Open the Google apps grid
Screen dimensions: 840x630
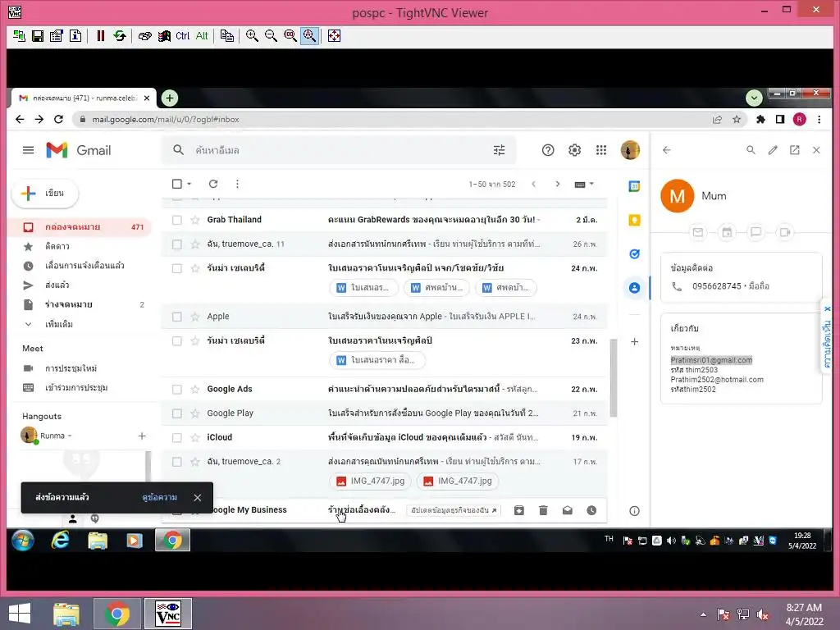click(x=601, y=150)
